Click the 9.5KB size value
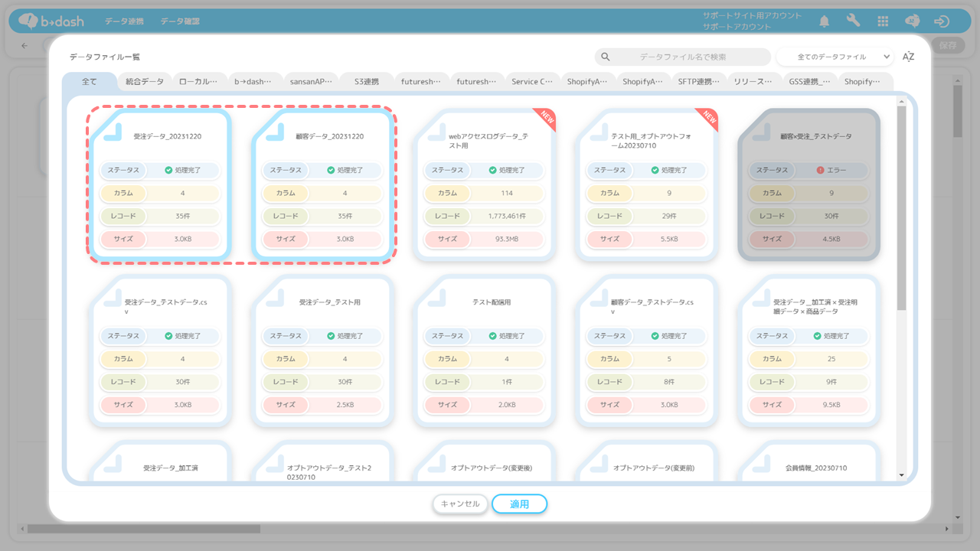Screen dimensions: 980x551 coord(831,405)
